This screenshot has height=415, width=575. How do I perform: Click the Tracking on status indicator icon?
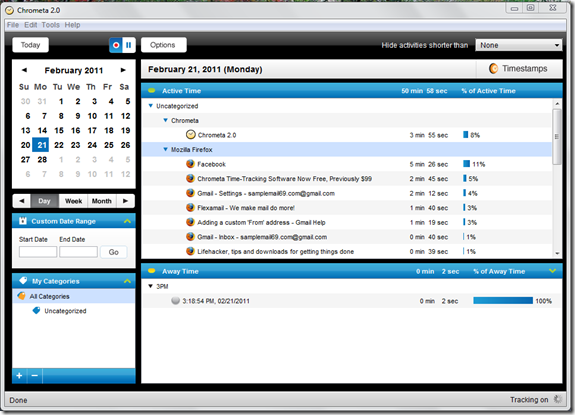[x=558, y=399]
